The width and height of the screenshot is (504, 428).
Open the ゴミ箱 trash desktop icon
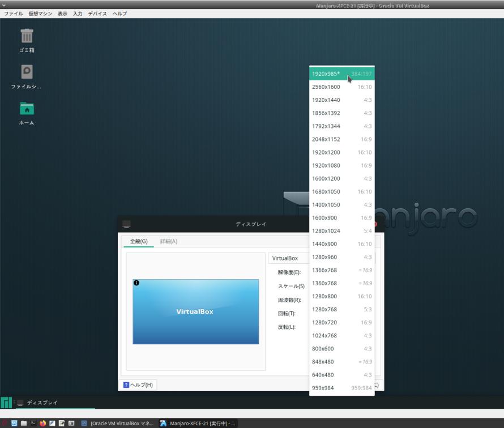tap(27, 40)
